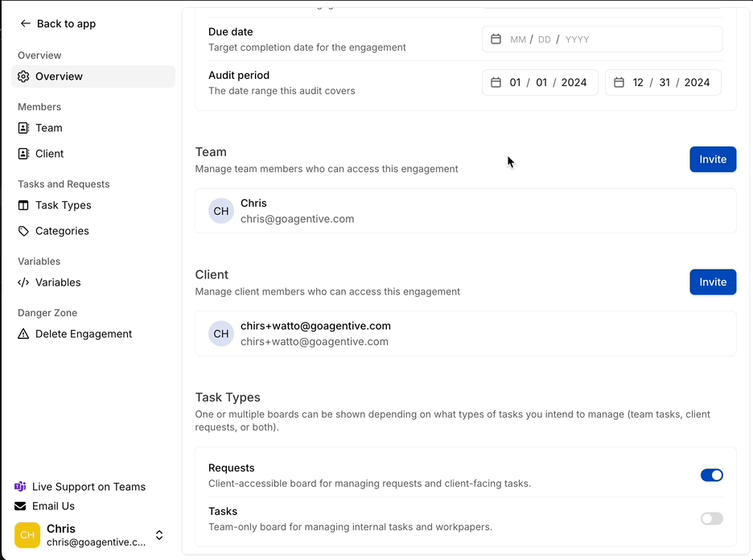
Task: Disable the Requests board toggle
Action: [711, 476]
